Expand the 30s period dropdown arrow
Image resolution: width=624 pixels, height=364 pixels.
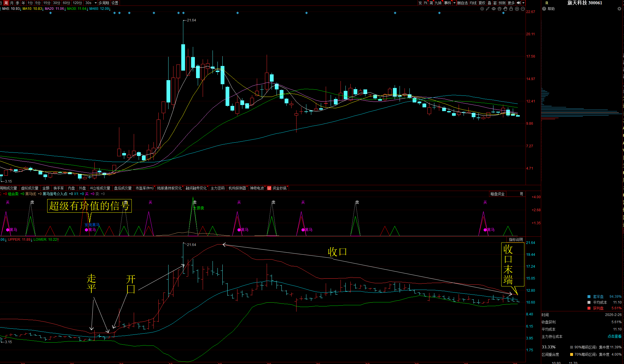click(x=96, y=3)
